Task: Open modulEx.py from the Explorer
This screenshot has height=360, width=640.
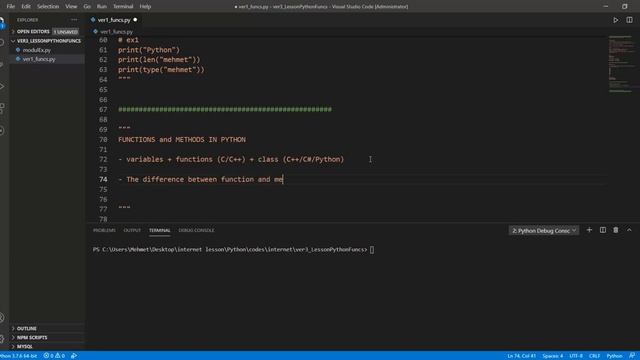Action: 37,50
